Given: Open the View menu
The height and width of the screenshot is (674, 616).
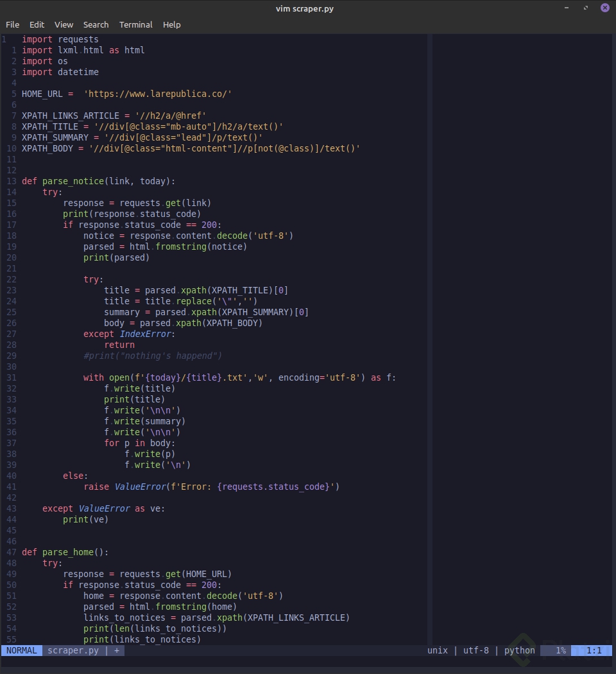Looking at the screenshot, I should 64,24.
